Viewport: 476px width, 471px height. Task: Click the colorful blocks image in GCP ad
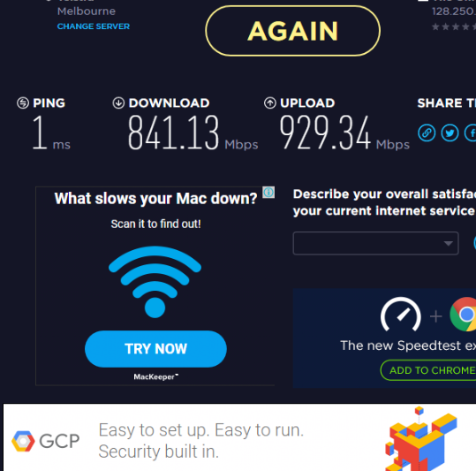point(420,439)
